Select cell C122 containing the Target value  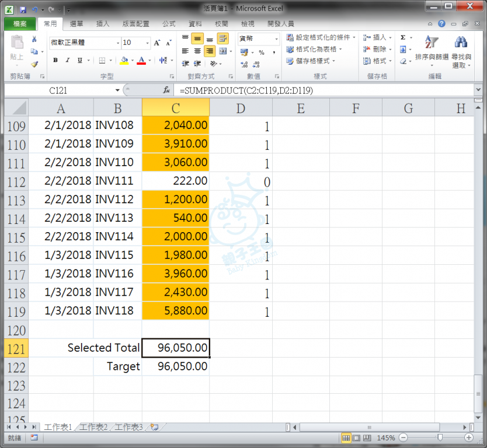click(x=175, y=366)
